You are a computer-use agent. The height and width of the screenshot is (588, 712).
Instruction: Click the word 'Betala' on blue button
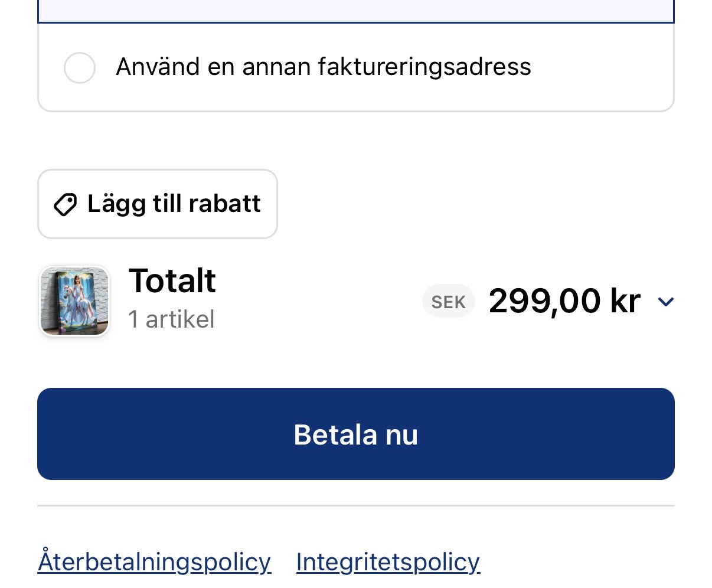(335, 435)
